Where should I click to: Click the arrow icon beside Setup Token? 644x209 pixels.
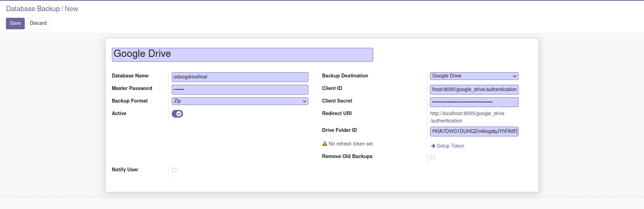[x=433, y=146]
